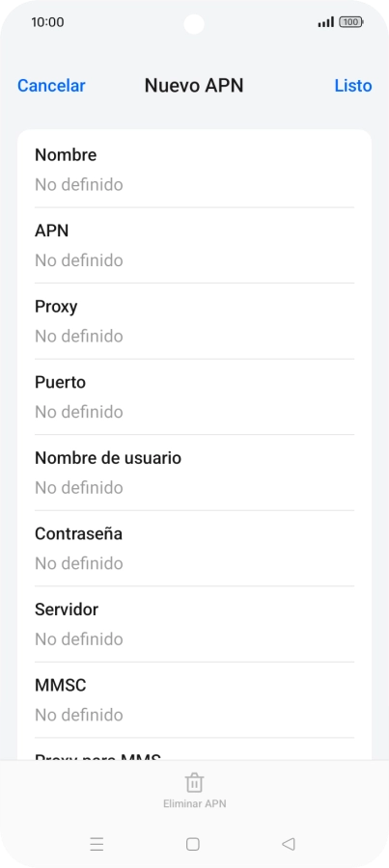Screen dimensions: 389x868
Task: Tap the Eliminar APN trash icon
Action: tap(195, 783)
